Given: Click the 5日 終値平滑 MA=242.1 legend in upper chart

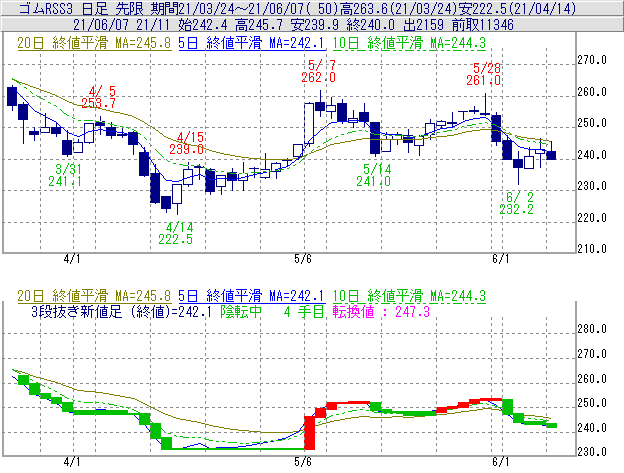Looking at the screenshot, I should tap(252, 43).
